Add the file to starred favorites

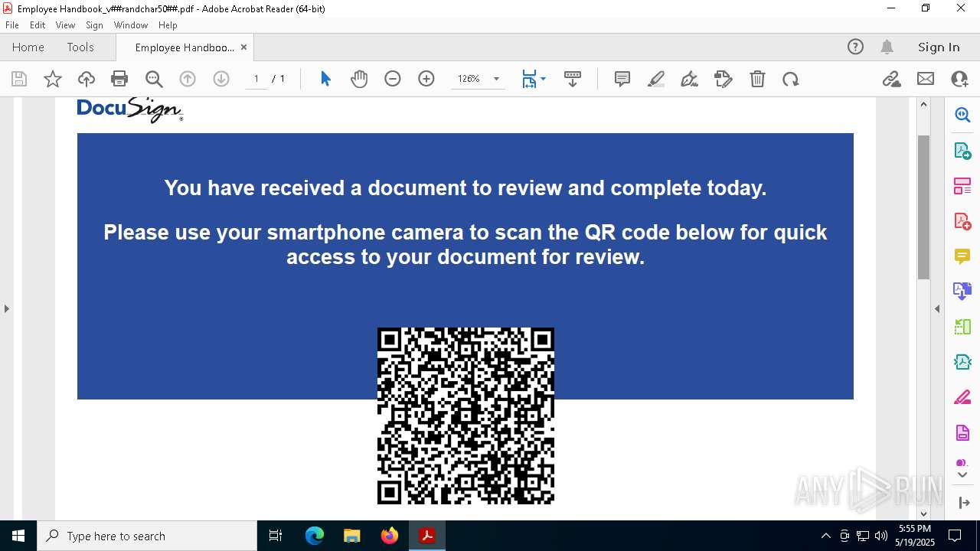[x=53, y=79]
